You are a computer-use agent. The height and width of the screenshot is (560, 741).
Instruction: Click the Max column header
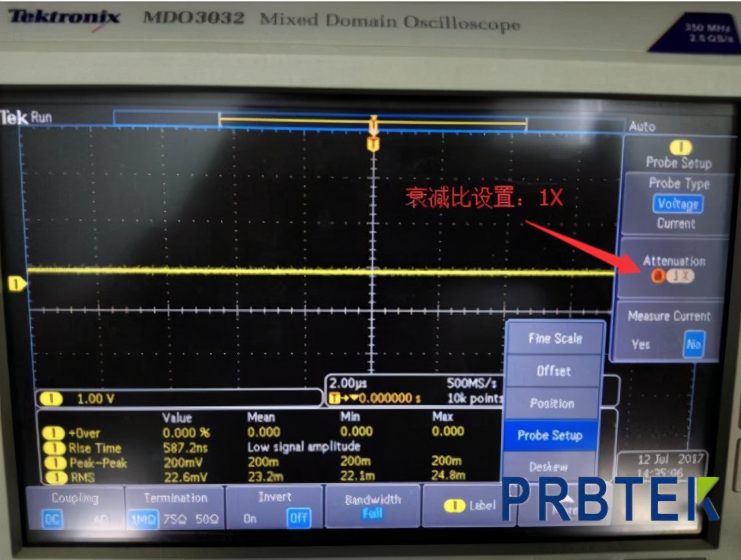point(442,416)
